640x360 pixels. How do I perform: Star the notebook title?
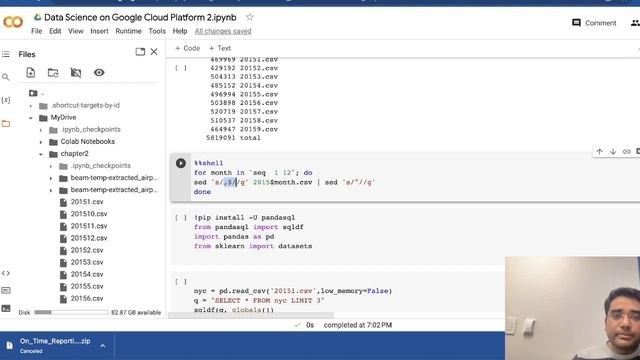pos(249,17)
